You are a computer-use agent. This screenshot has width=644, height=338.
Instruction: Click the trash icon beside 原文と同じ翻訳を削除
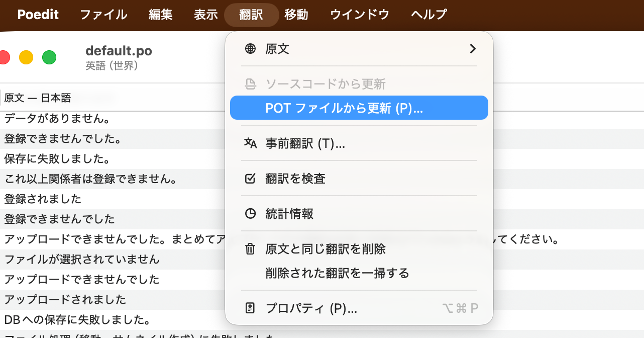click(x=250, y=247)
